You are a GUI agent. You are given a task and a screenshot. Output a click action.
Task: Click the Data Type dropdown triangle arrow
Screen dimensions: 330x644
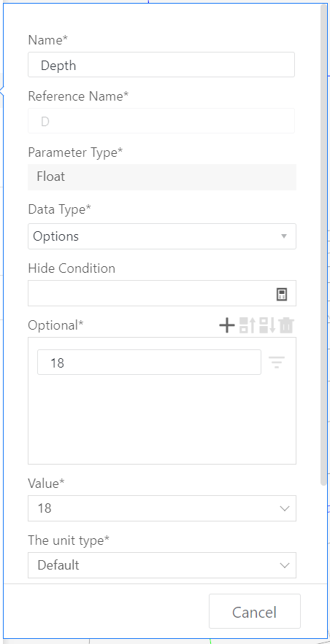283,236
